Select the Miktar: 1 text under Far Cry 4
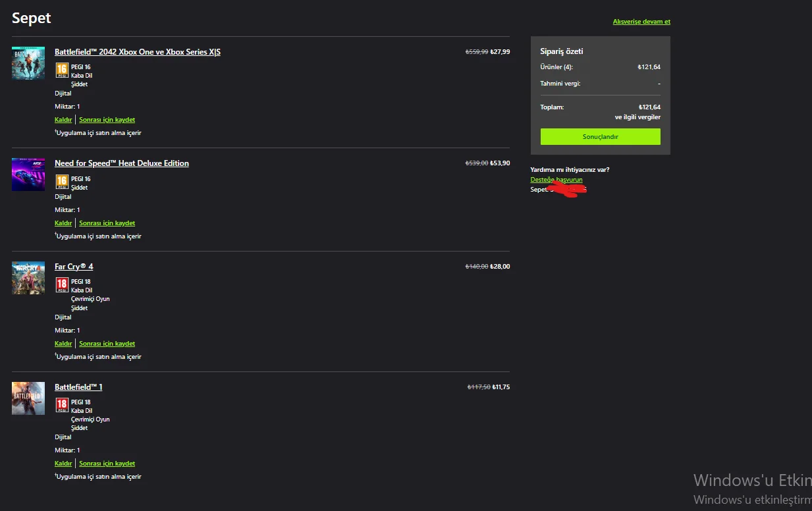The height and width of the screenshot is (511, 812). point(67,331)
